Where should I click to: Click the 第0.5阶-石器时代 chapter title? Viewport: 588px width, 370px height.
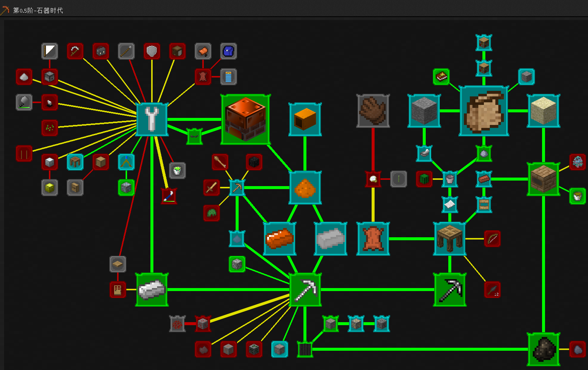[x=38, y=11]
